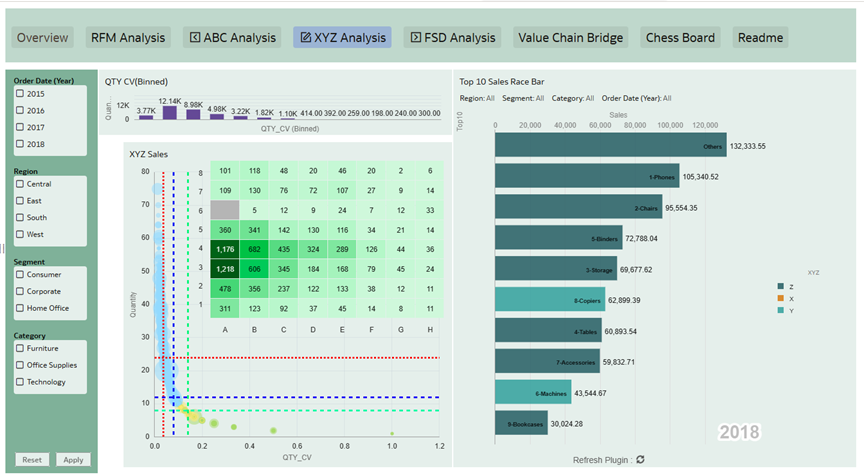Click heatmap cell showing 478
The width and height of the screenshot is (864, 475).
tap(225, 289)
